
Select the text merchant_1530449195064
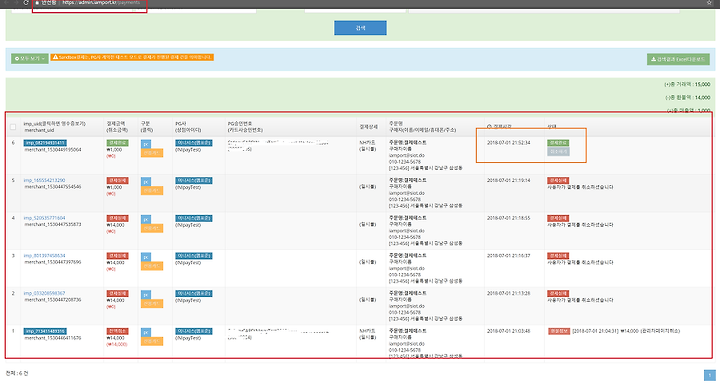[x=53, y=150]
